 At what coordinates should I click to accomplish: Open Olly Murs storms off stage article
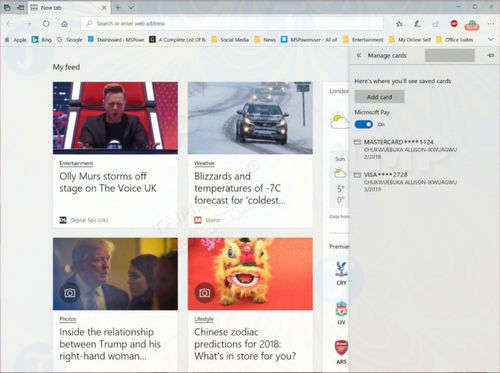pos(108,182)
